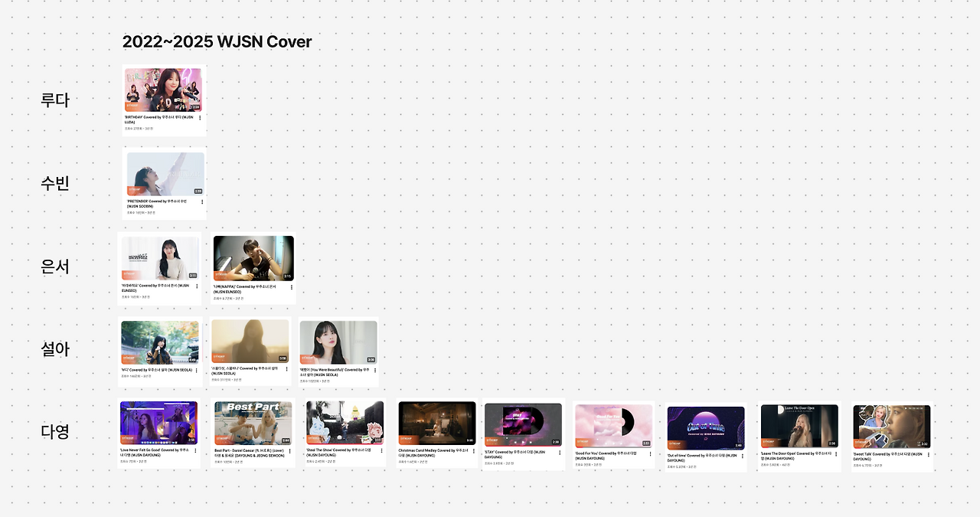Open the more menu on 'Out of time'

(743, 456)
